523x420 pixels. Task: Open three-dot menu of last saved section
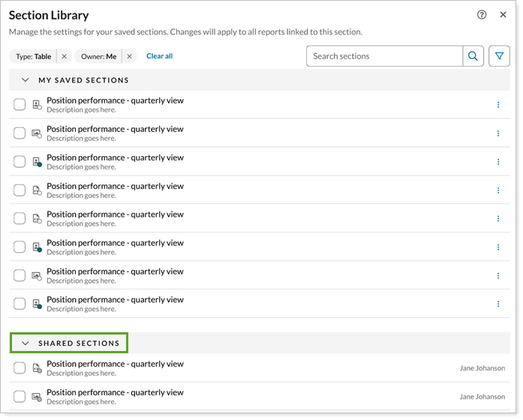(498, 304)
